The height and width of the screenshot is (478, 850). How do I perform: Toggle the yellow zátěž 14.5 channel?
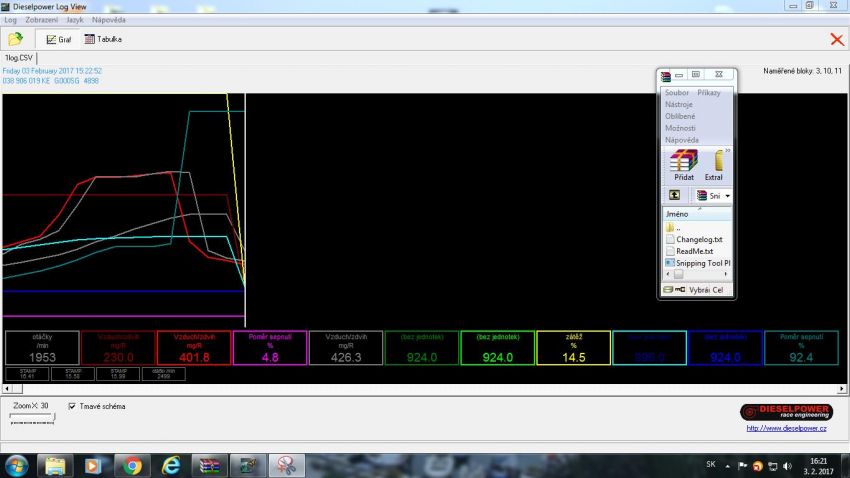[574, 348]
